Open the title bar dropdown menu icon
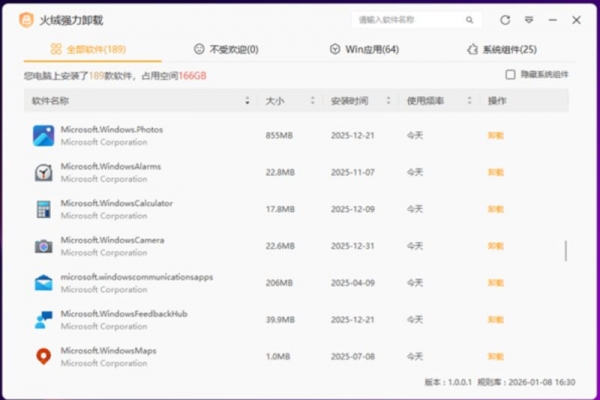Viewport: 600px width, 400px height. point(529,20)
